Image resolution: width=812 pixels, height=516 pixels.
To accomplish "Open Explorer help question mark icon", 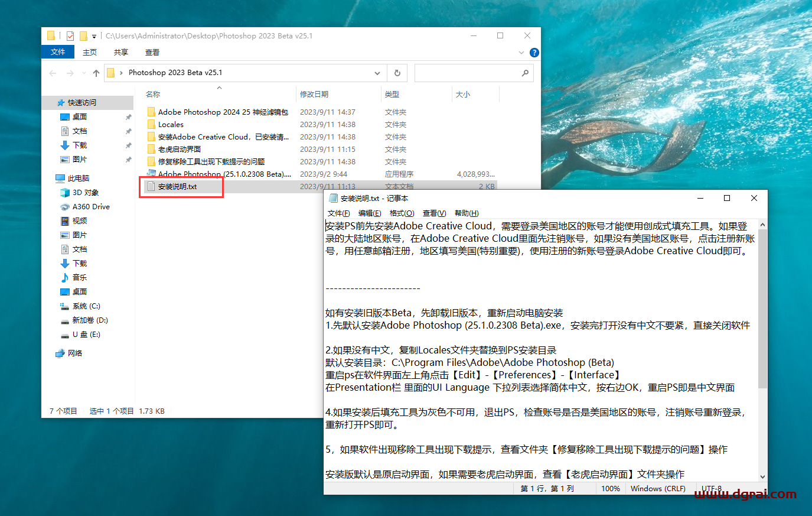I will (x=534, y=53).
